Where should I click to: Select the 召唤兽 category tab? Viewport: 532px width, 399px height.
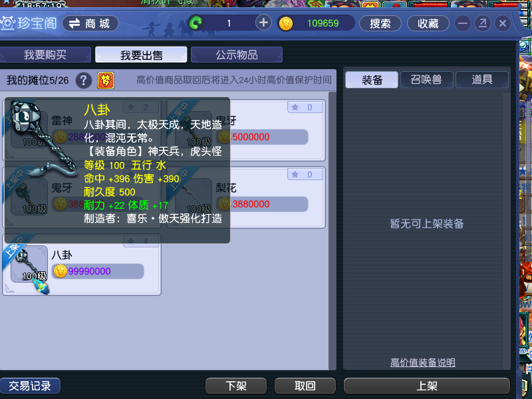point(426,80)
